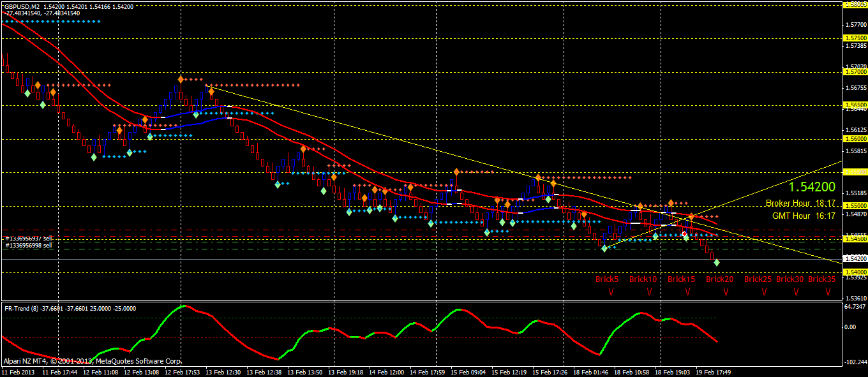Click the V arrow under Brick5
The height and width of the screenshot is (377, 868).
(611, 292)
